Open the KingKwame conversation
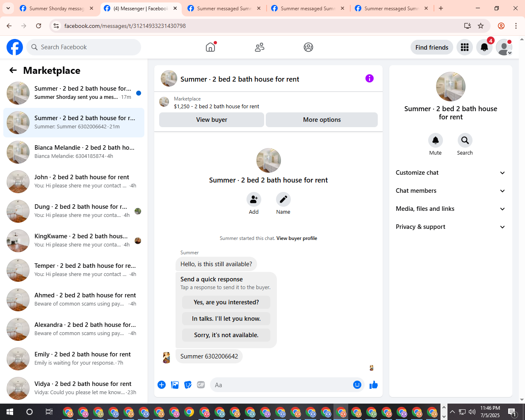 [74, 241]
